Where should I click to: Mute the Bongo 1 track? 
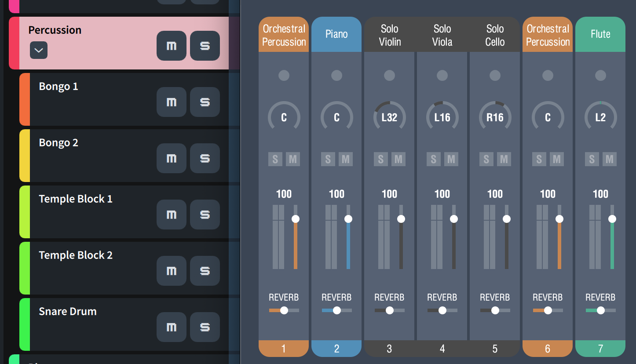(172, 102)
